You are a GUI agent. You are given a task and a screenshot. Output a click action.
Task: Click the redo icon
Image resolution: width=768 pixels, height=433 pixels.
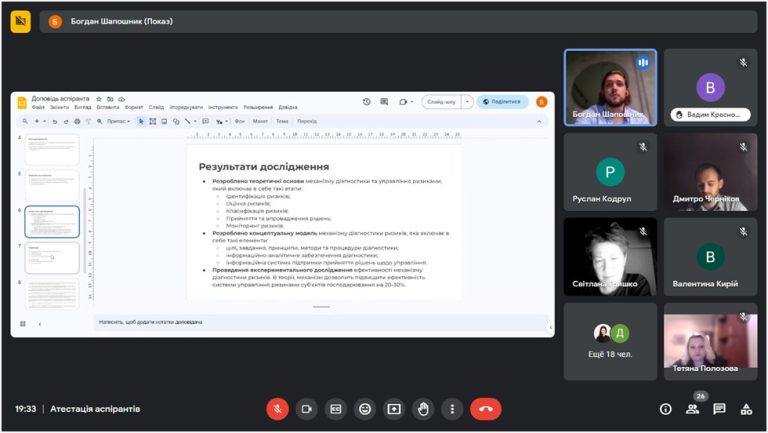[x=66, y=121]
